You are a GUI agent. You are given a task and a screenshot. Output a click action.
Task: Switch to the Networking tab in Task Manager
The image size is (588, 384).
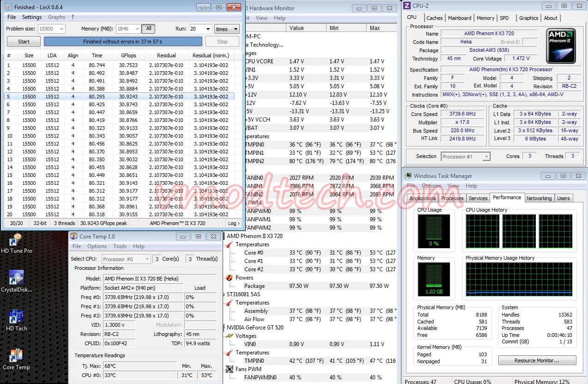tap(539, 198)
